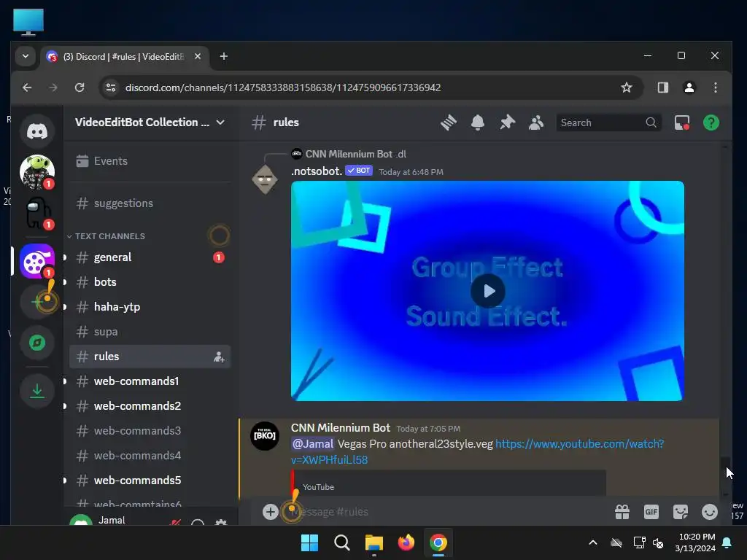Click the .notsobot. username
This screenshot has height=560, width=747.
point(317,171)
